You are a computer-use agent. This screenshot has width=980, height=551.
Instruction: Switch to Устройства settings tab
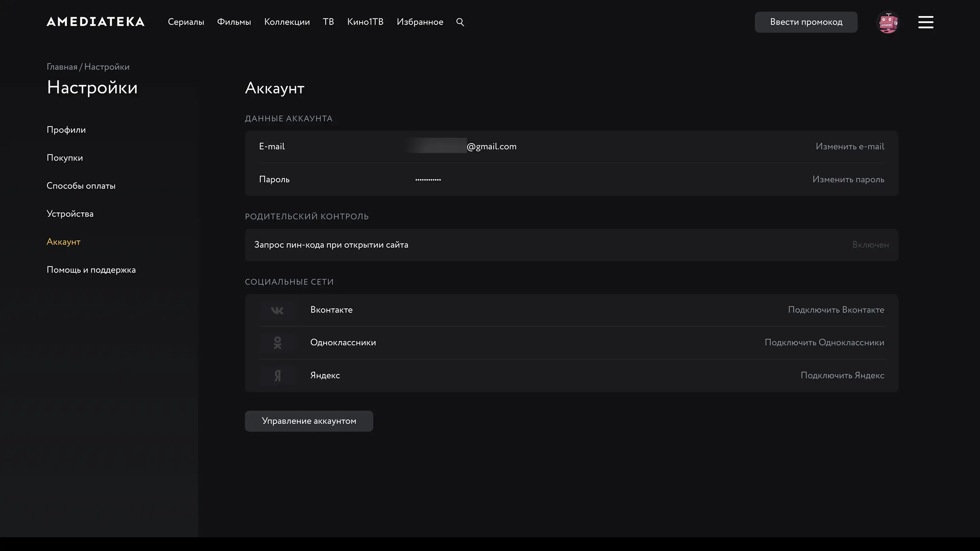point(70,214)
